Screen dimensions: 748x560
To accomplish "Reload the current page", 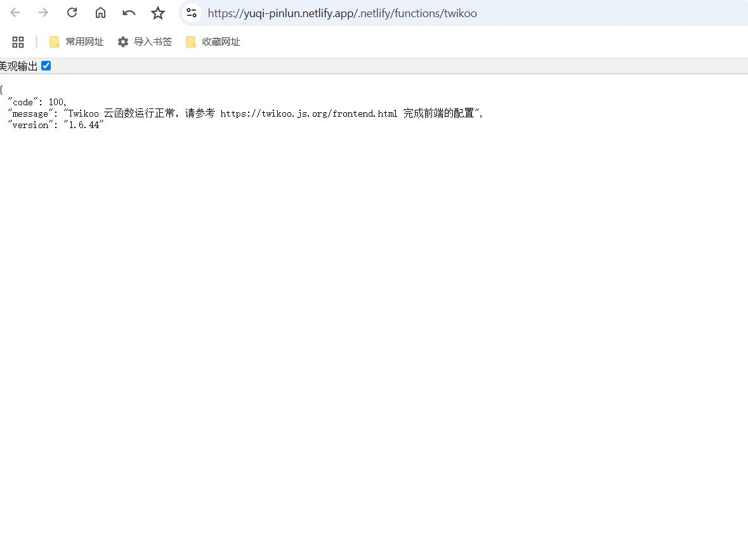I will tap(72, 13).
